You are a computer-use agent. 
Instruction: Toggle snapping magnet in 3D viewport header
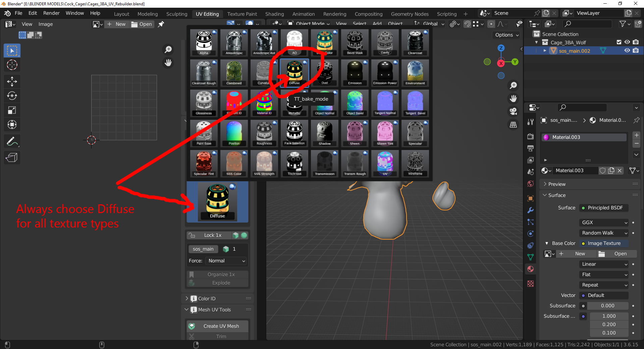click(467, 24)
